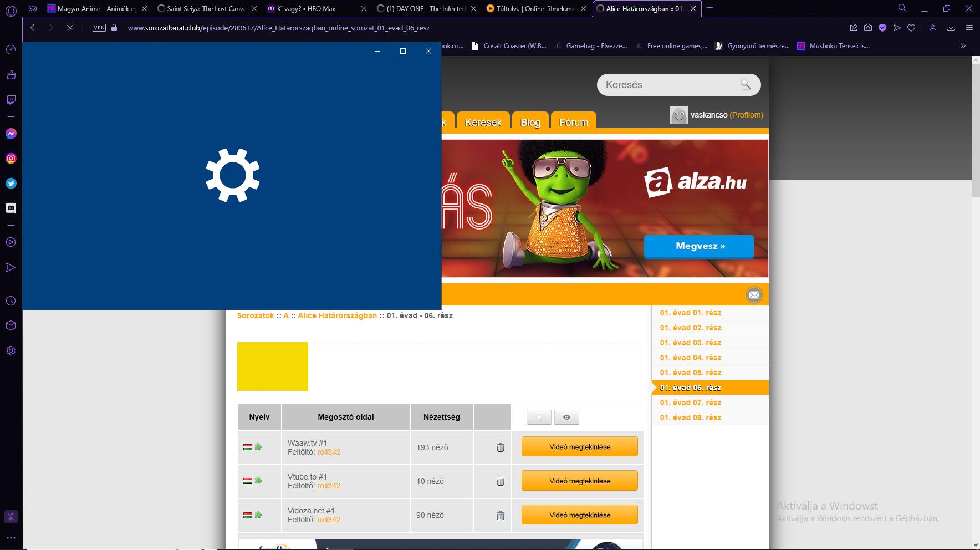Click Videó megtekintése for Vtube.to
Image resolution: width=980 pixels, height=550 pixels.
click(x=579, y=481)
